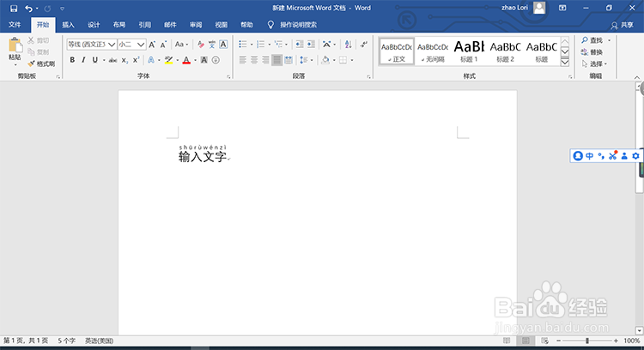Screen dimensions: 644x350
Task: Select the 标题 2 style
Action: tap(505, 51)
